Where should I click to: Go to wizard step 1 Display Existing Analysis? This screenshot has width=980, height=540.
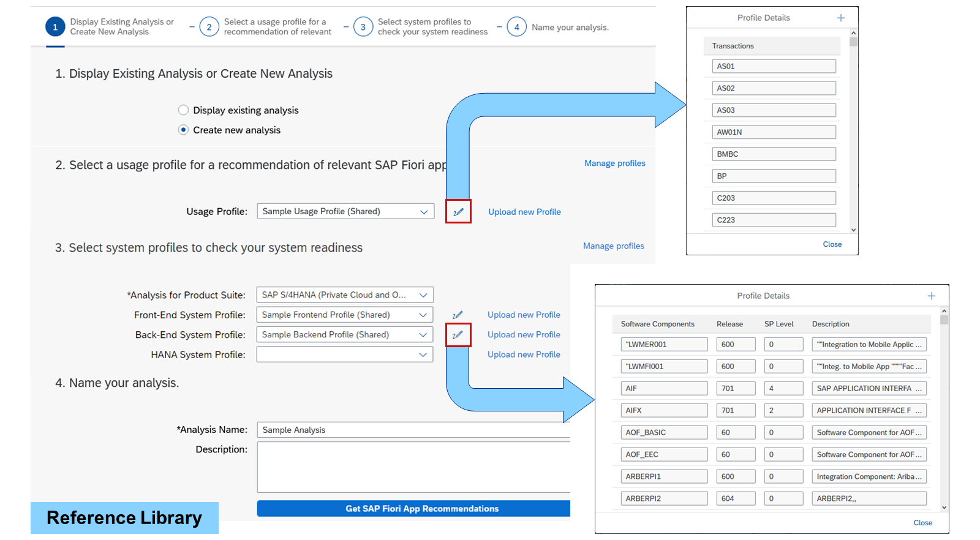click(x=55, y=27)
